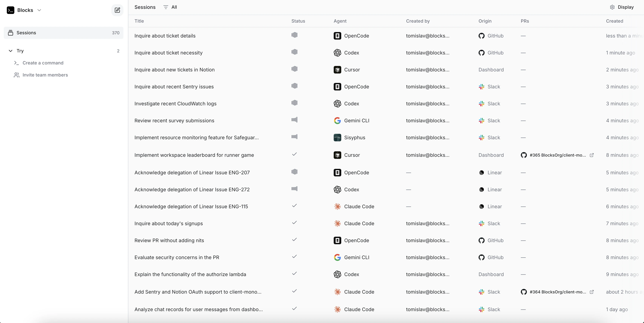Click the terminal icon next to Create a command
Image resolution: width=644 pixels, height=323 pixels.
pyautogui.click(x=16, y=63)
